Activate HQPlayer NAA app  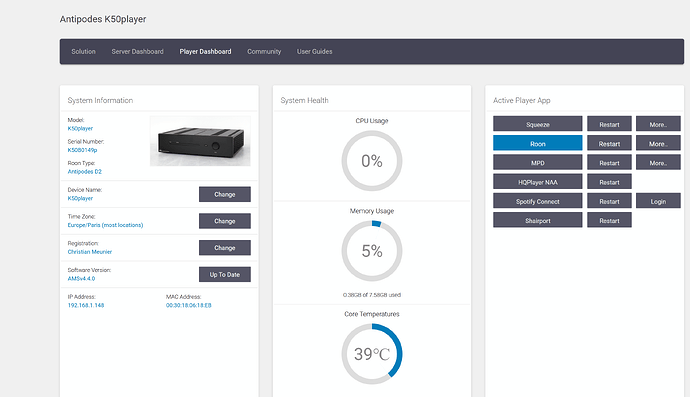pyautogui.click(x=537, y=182)
